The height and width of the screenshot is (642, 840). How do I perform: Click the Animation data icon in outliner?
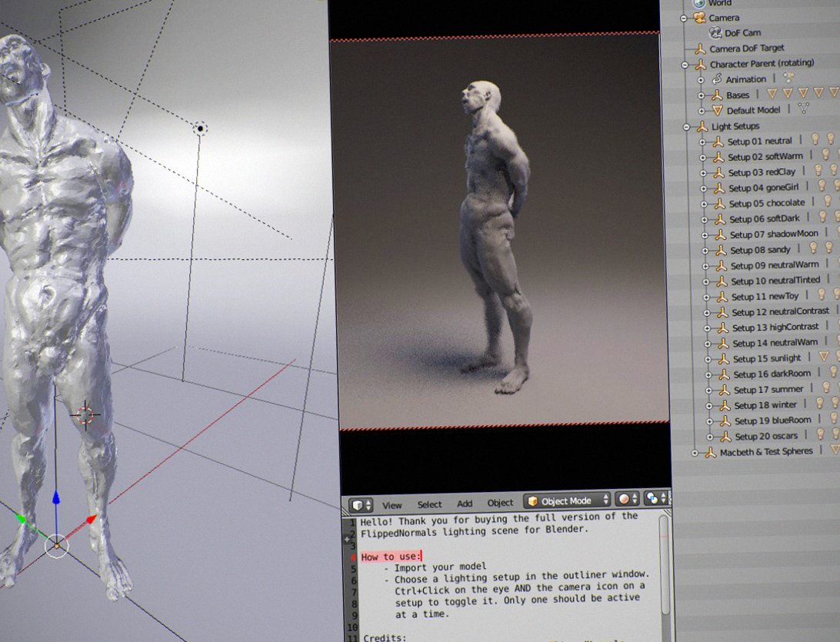point(716,79)
